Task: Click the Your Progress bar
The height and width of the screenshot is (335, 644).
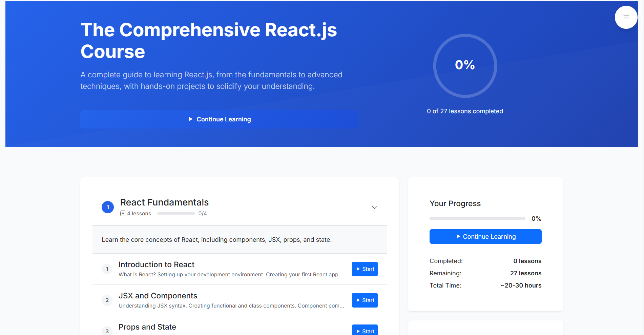Action: point(477,219)
